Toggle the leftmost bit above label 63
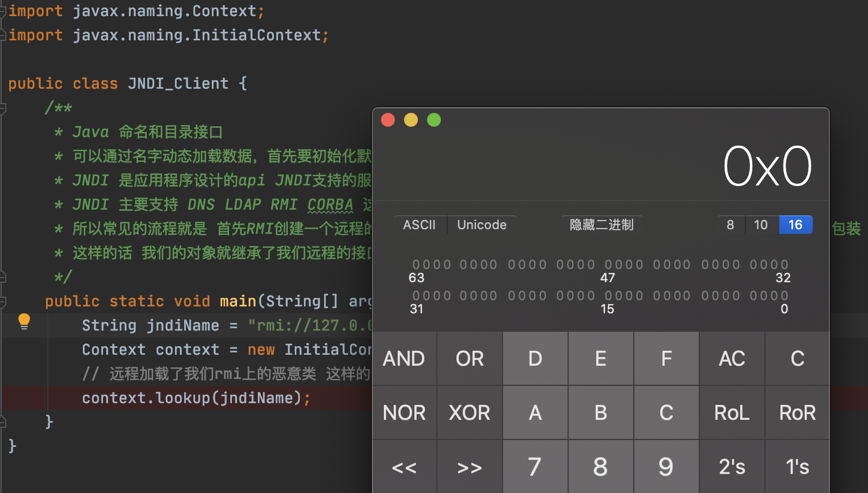Screen dimensions: 868x493 click(x=416, y=265)
